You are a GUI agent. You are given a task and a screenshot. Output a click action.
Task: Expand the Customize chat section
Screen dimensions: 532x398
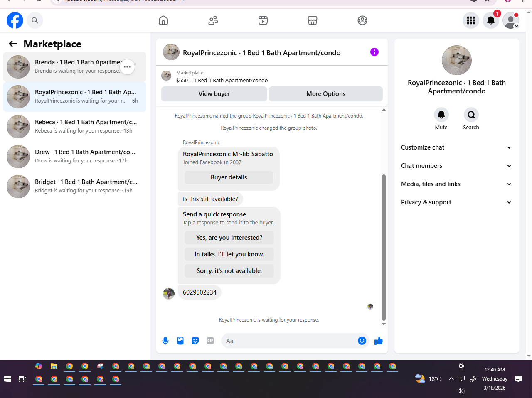(456, 147)
